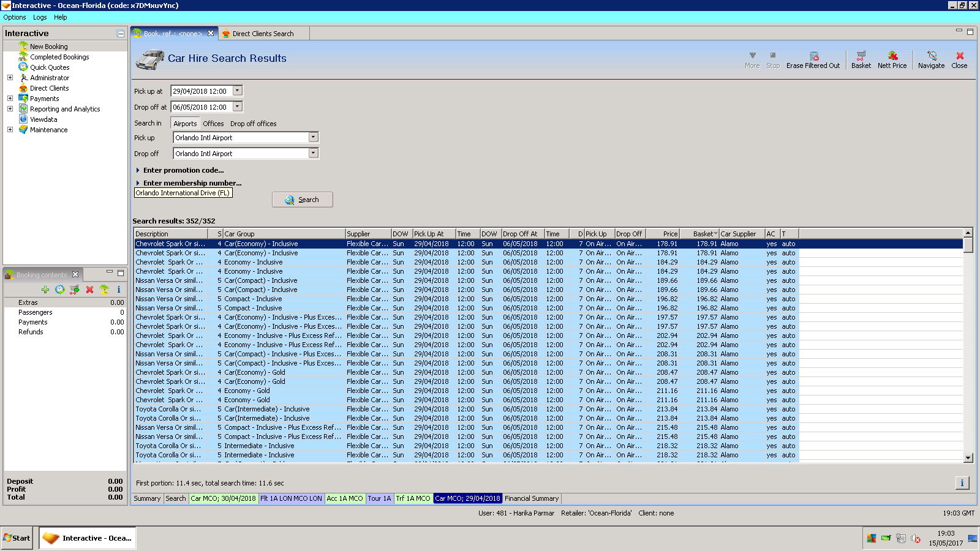Click the clock icon in Booking contents
980x551 pixels.
[x=59, y=290]
